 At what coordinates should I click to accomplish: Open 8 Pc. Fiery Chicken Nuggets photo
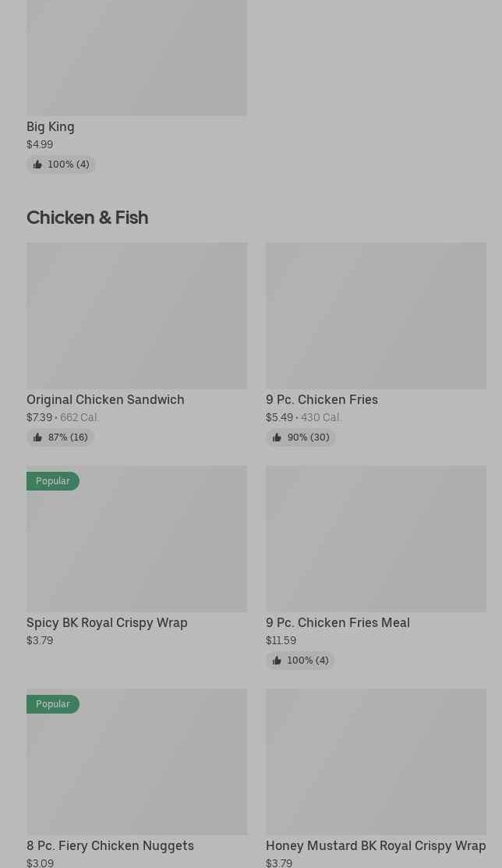136,769
